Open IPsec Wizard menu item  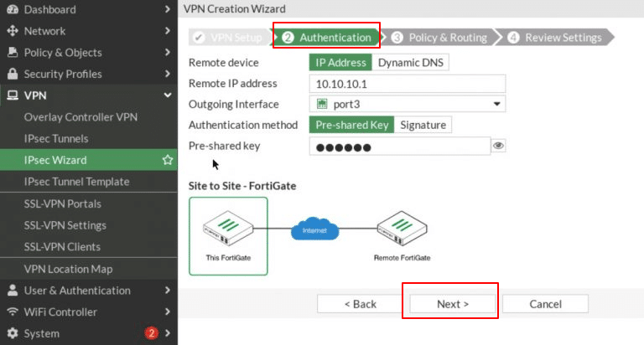(x=88, y=160)
